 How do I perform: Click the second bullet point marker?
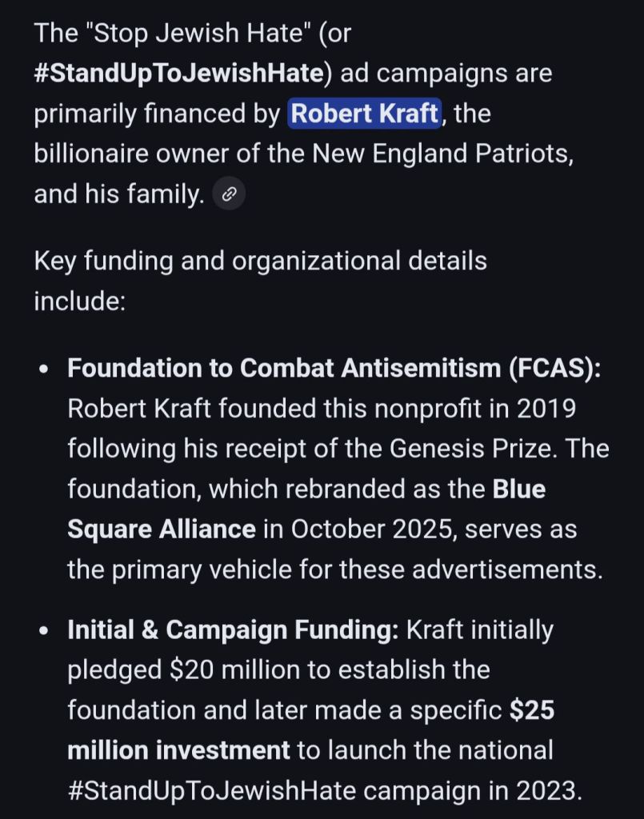[44, 631]
